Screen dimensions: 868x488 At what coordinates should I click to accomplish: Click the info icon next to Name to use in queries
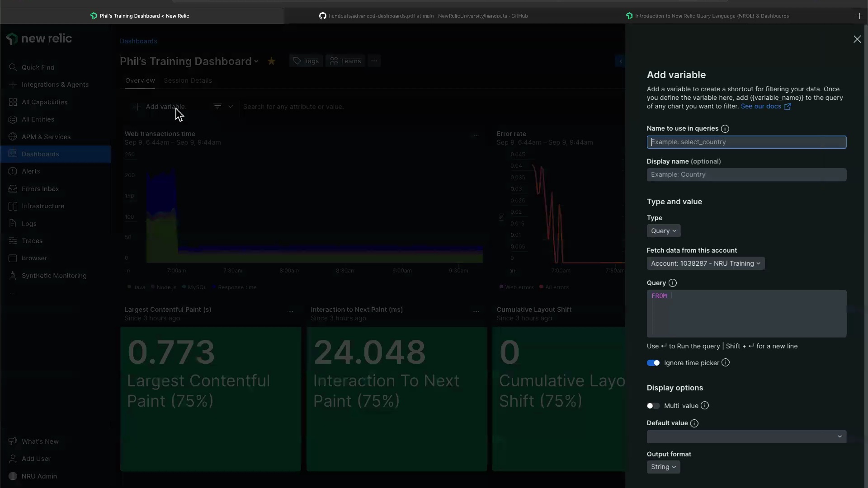point(725,129)
